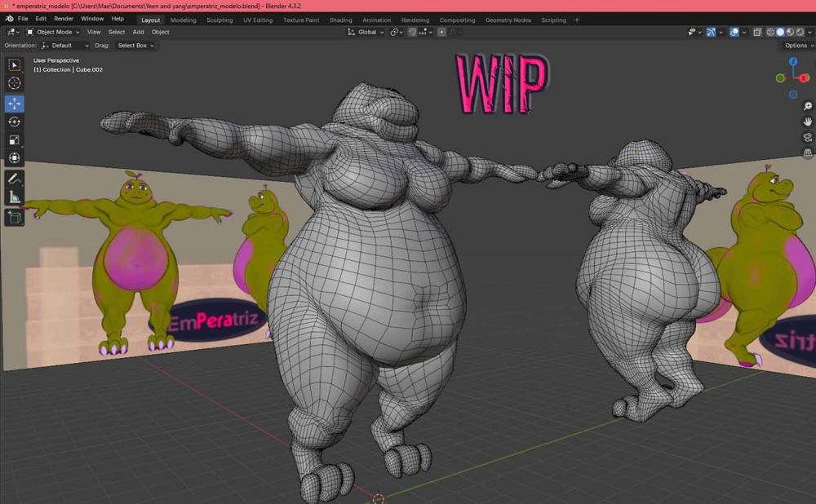Viewport: 816px width, 504px height.
Task: Click the Zoom view magnifier icon
Action: tap(808, 106)
